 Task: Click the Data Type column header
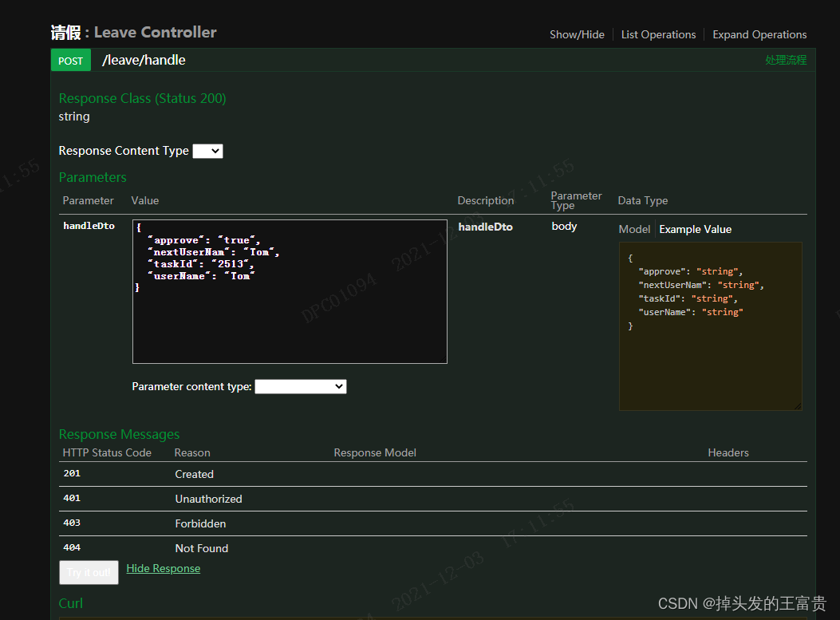coord(643,200)
